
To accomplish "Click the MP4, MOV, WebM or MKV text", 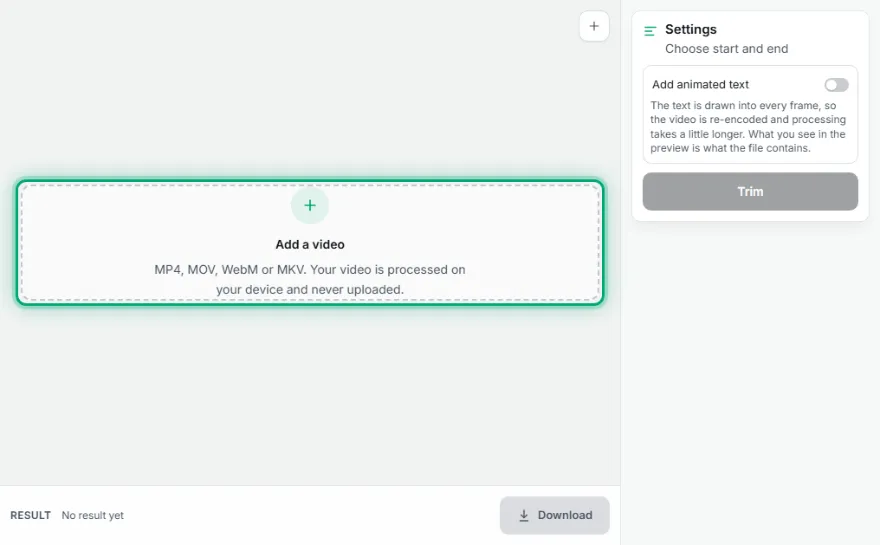I will tap(230, 269).
